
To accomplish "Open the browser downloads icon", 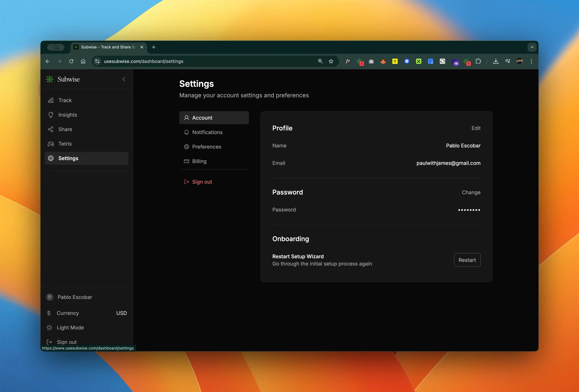I will coord(496,61).
